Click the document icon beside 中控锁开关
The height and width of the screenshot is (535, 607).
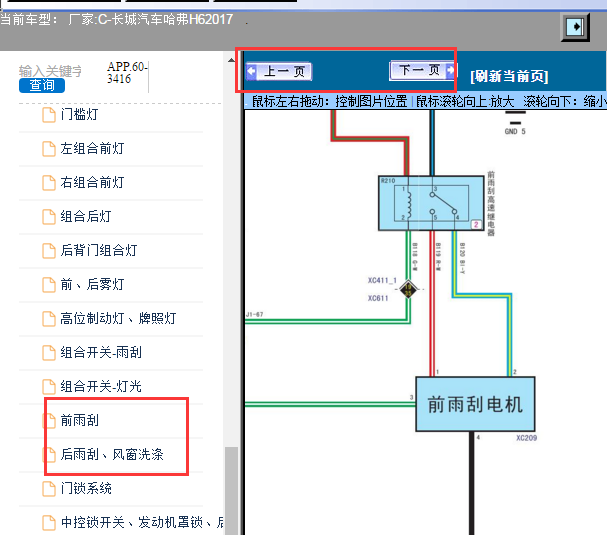coord(49,523)
